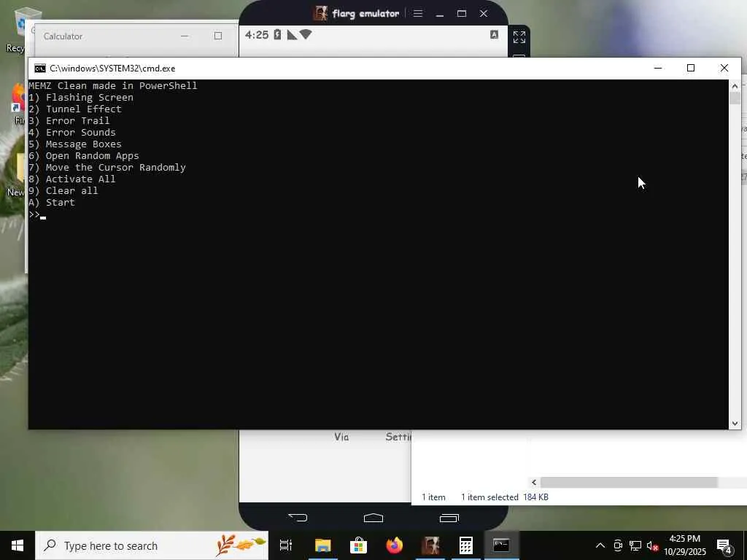Open the muted volume tray icon
Viewport: 747px width, 560px height.
point(652,545)
